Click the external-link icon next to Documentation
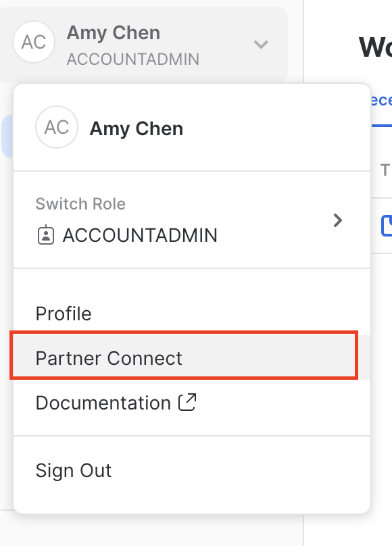Viewport: 392px width, 546px height. (187, 401)
